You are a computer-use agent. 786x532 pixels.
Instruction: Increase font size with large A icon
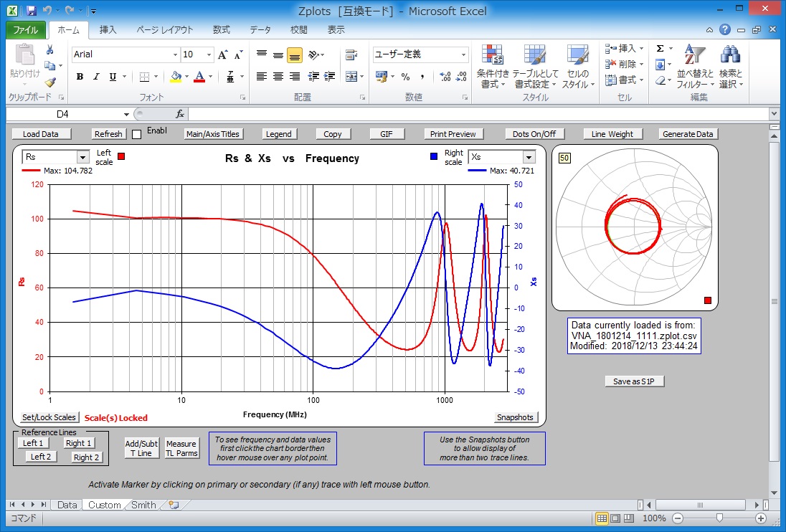click(222, 54)
